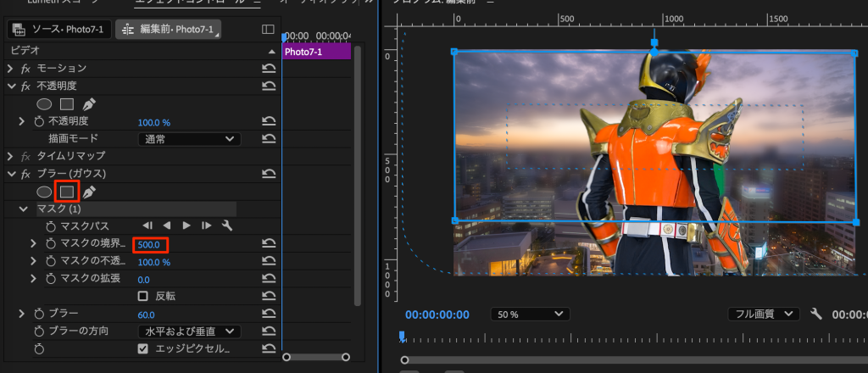Enable the 反転 checkbox
This screenshot has width=868, height=373.
coord(142,296)
